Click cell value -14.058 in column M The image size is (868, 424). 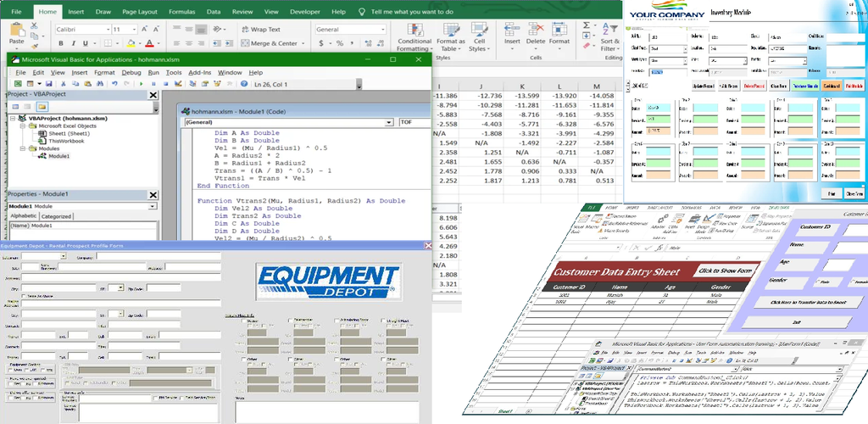(597, 95)
